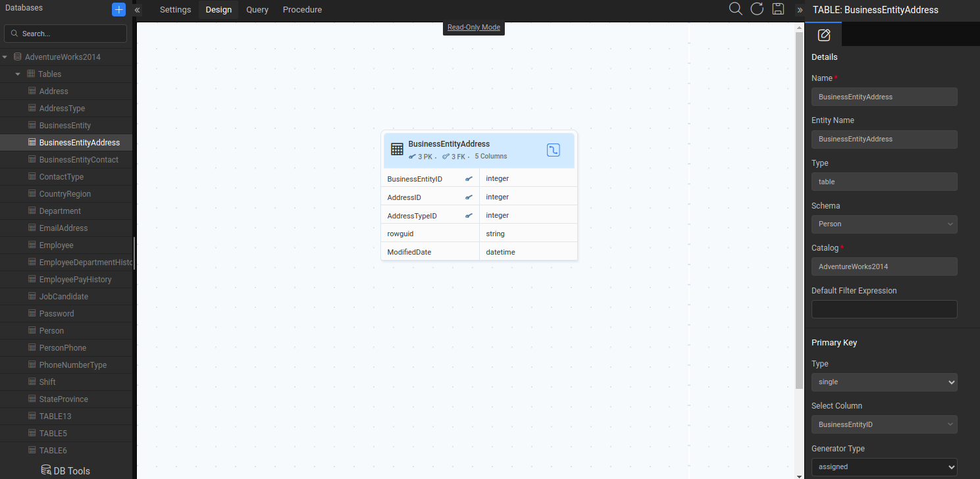Switch to the Query tab

[x=257, y=9]
